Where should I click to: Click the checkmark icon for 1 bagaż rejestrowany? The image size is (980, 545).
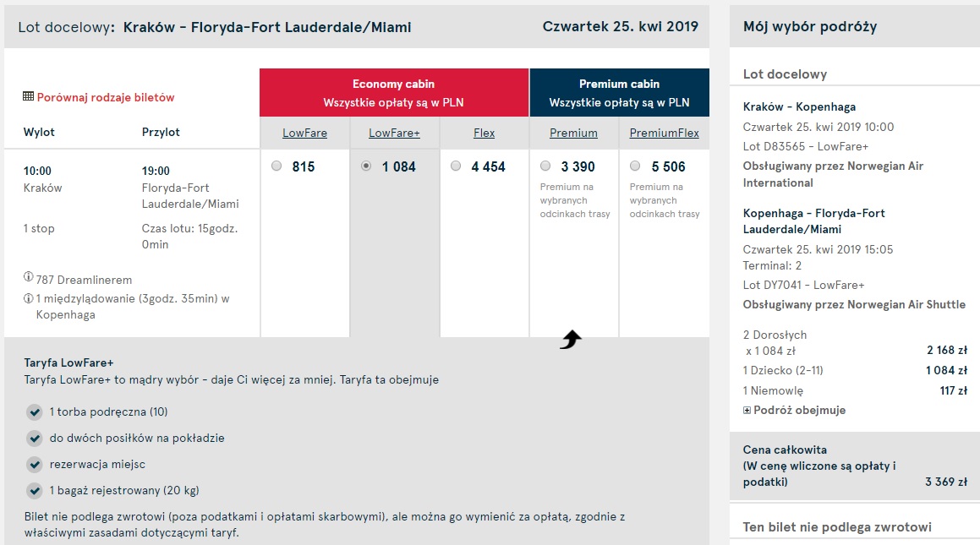tap(35, 491)
